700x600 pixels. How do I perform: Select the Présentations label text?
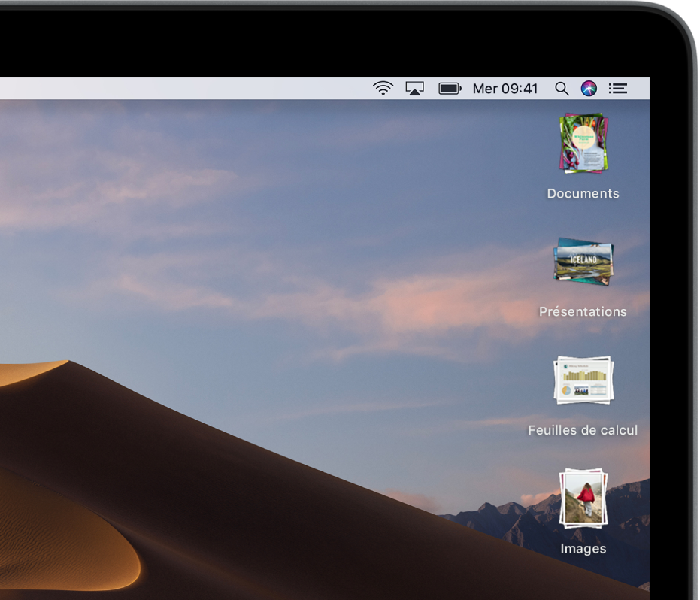pos(583,311)
